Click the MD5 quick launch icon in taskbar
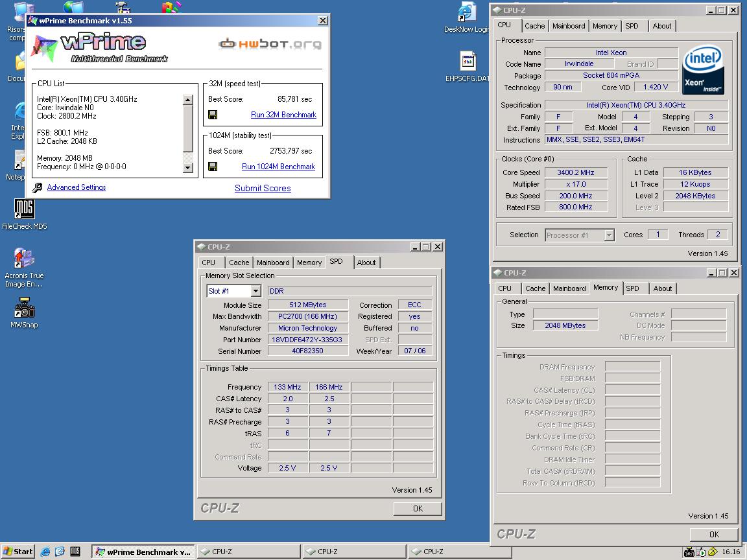 click(75, 552)
